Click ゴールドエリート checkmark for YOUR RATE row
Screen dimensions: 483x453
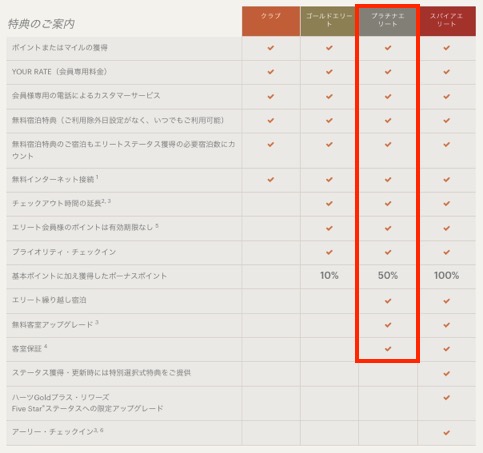pos(329,72)
